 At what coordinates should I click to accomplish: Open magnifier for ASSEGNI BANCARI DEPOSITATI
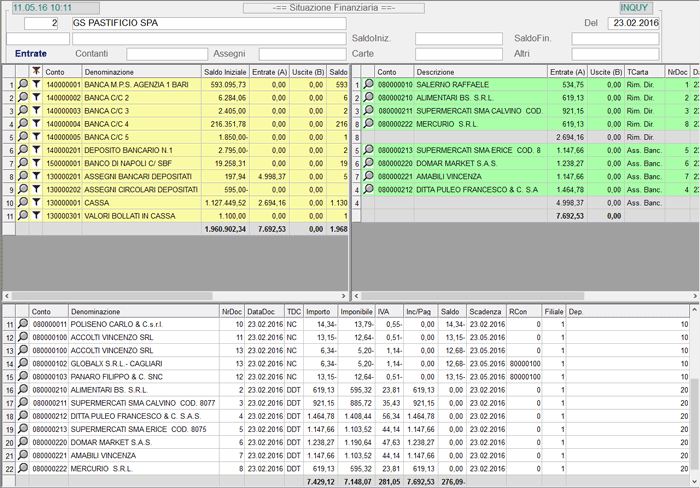[23, 176]
